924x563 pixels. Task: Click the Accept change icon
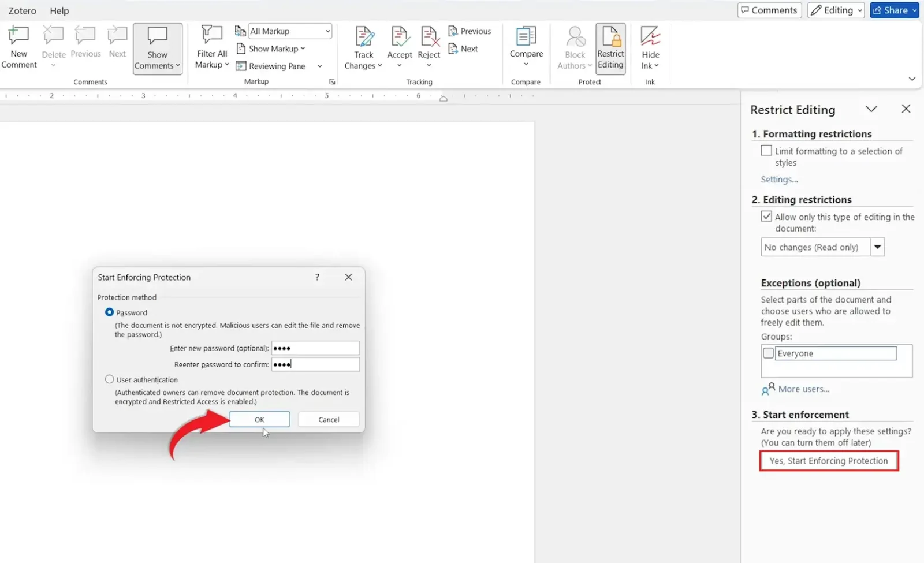pyautogui.click(x=400, y=36)
